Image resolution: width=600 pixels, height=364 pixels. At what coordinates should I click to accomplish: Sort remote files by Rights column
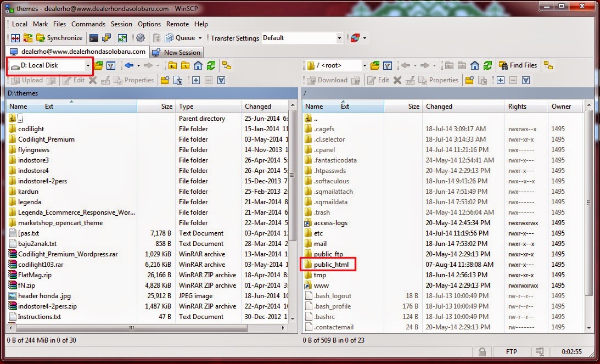(x=526, y=107)
